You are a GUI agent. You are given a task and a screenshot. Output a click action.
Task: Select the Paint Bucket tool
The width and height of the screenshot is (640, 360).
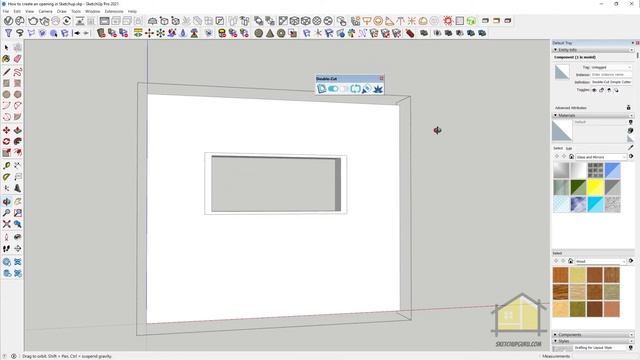(x=7, y=59)
